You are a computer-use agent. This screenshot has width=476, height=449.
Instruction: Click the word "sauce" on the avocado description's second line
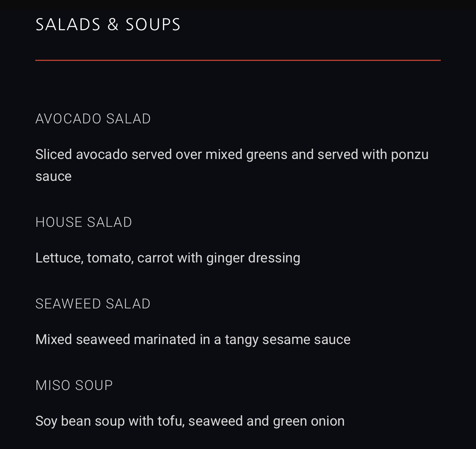53,176
